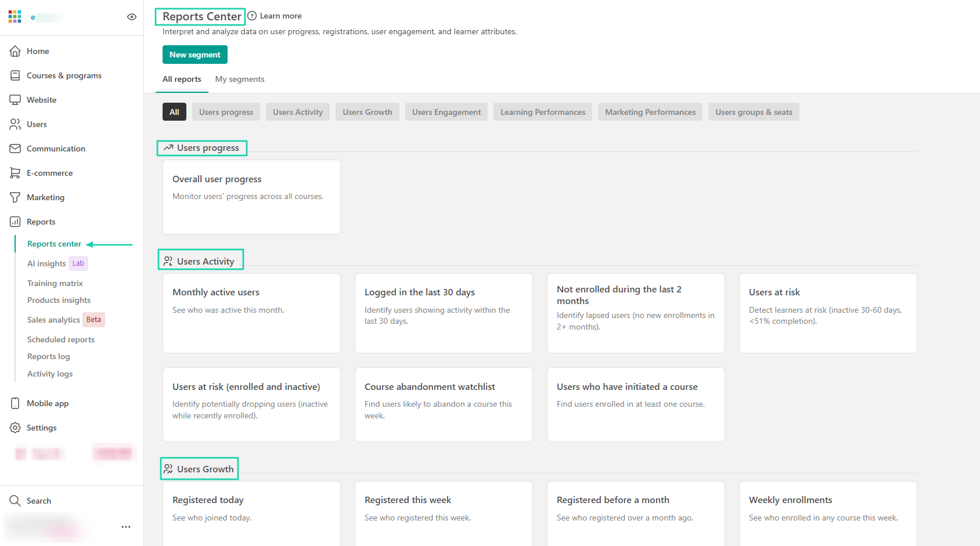The image size is (980, 546).
Task: Filter by Users Activity chip
Action: [x=298, y=112]
